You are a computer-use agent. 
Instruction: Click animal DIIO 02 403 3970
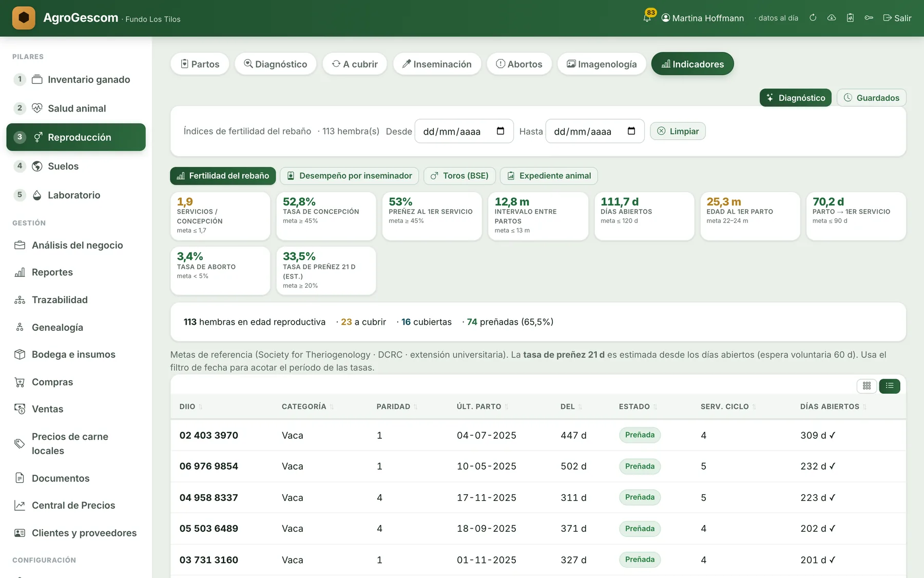tap(208, 435)
